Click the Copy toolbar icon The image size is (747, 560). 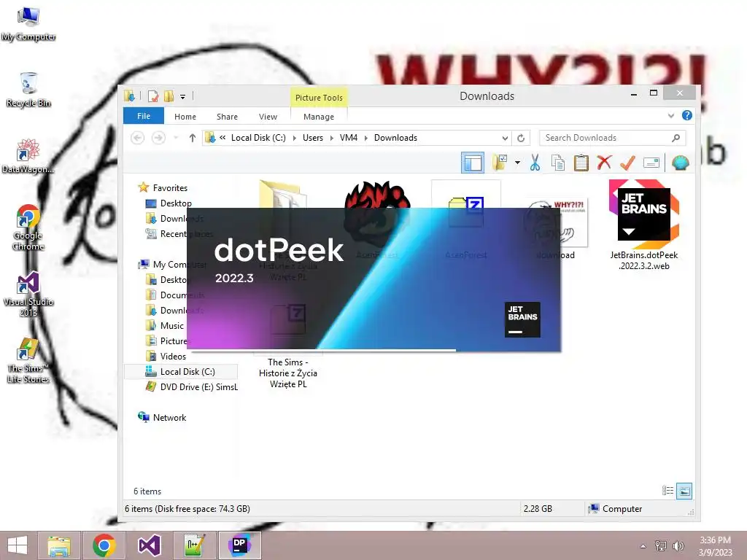[x=558, y=163]
